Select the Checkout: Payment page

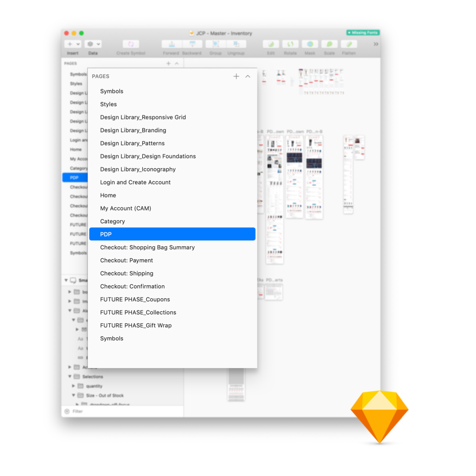(126, 260)
